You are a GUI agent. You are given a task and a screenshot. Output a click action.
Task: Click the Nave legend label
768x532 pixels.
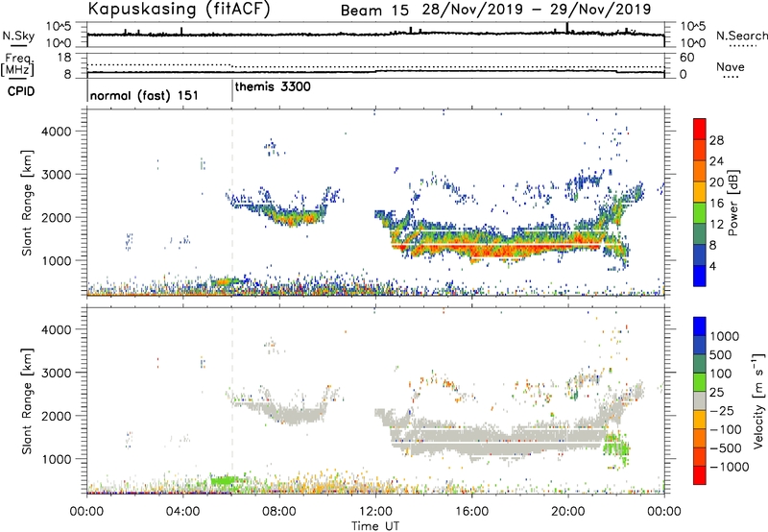(731, 66)
